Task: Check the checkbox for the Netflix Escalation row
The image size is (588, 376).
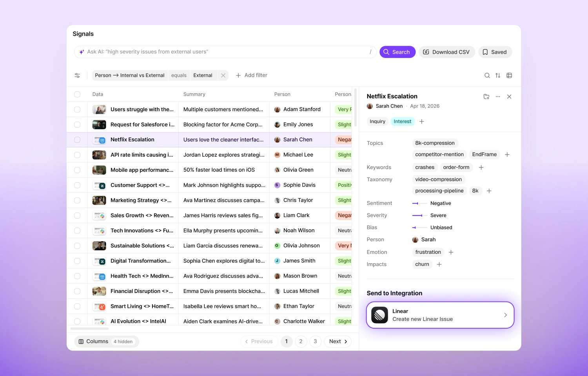Action: (x=77, y=139)
